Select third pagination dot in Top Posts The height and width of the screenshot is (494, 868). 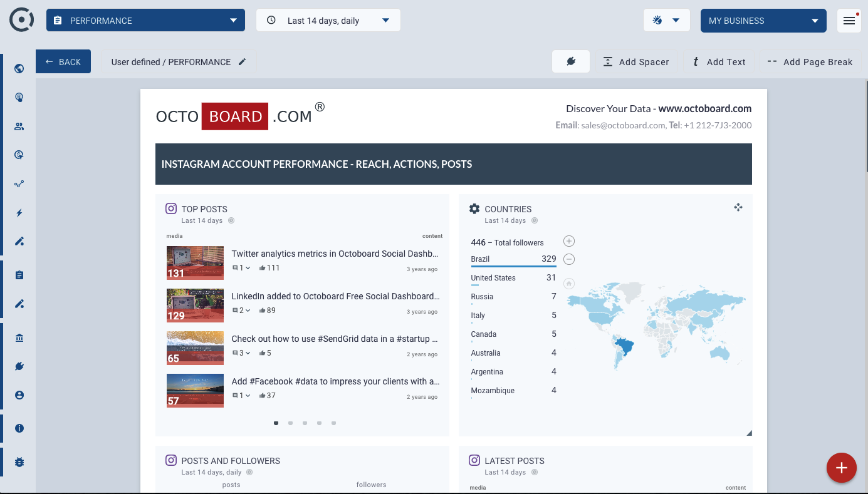coord(305,423)
